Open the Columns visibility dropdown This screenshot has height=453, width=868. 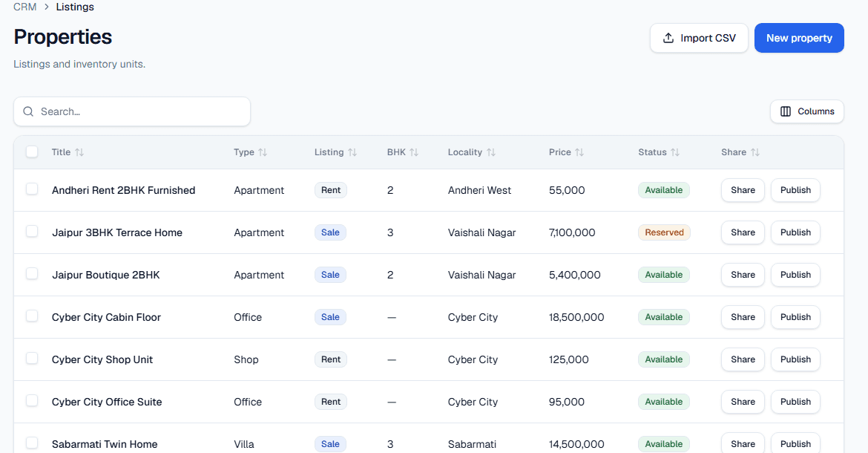pos(807,111)
